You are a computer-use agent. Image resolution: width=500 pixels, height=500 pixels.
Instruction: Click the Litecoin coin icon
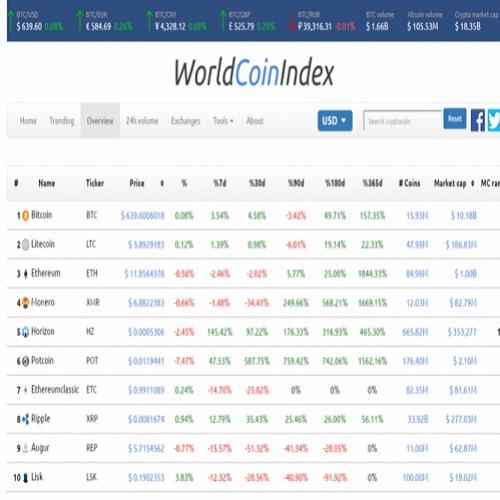click(25, 245)
